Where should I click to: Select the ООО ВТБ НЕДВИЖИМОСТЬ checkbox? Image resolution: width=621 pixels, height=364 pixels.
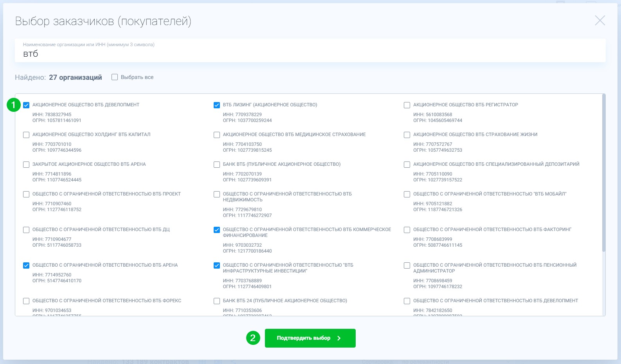click(217, 194)
